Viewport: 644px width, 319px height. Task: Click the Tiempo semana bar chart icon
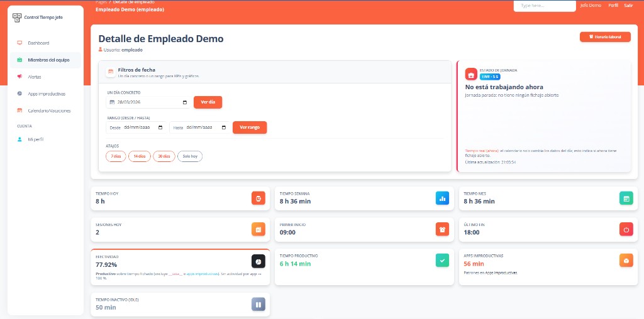tap(442, 198)
